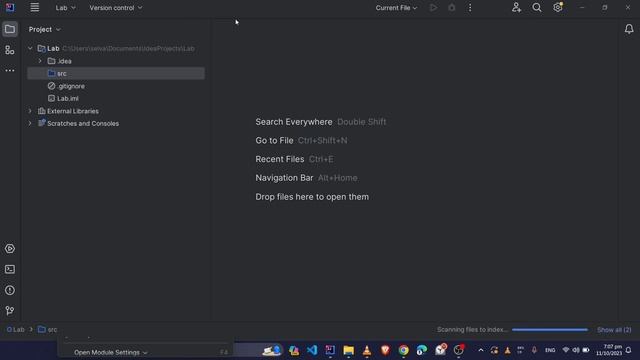Click the ENG language indicator in tray

tap(550, 350)
